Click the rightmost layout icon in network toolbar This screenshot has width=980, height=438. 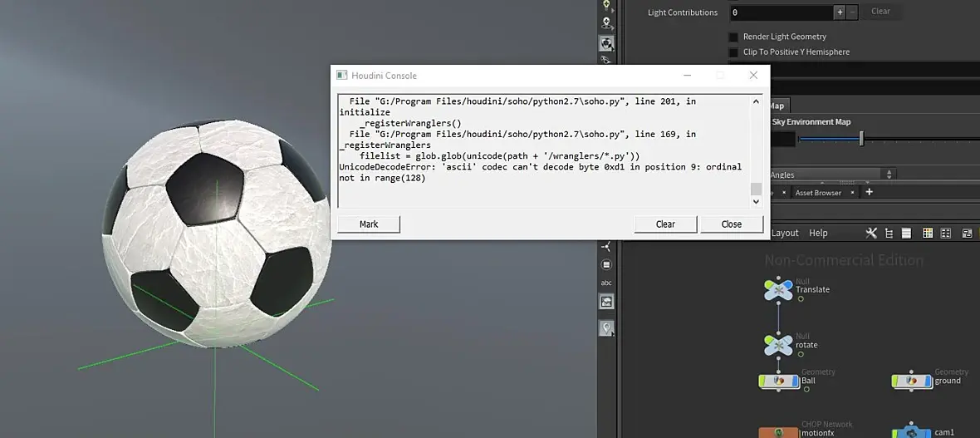point(968,233)
